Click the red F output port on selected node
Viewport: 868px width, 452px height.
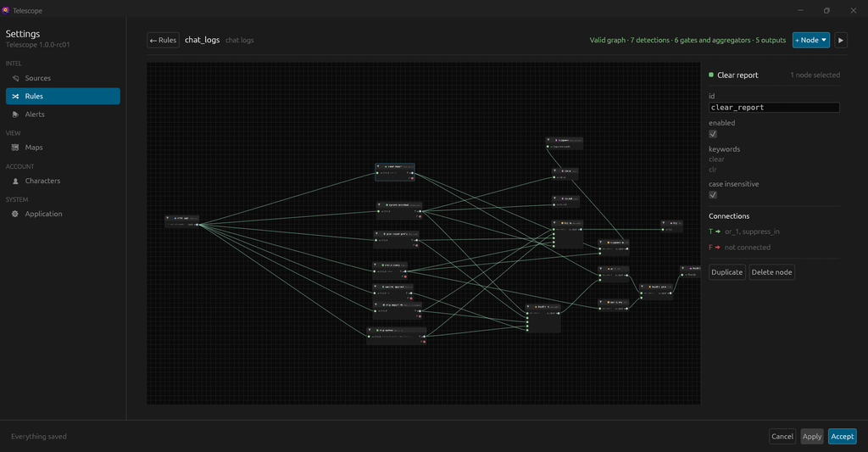pyautogui.click(x=412, y=178)
